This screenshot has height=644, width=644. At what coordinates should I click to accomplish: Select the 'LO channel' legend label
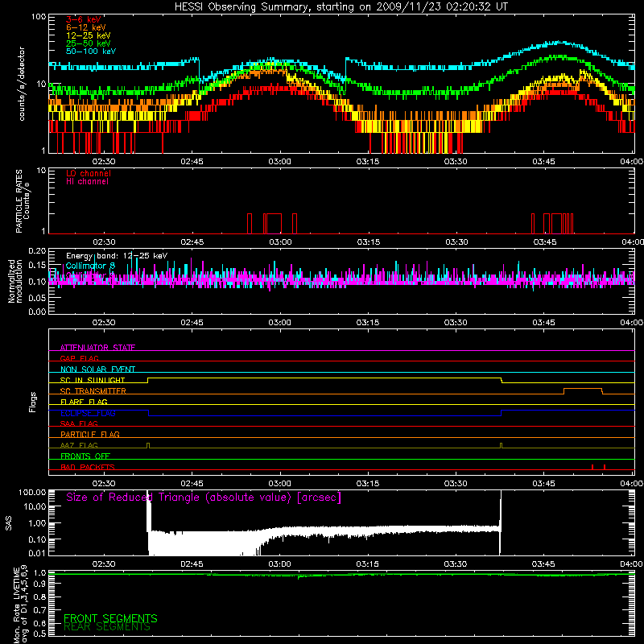89,173
